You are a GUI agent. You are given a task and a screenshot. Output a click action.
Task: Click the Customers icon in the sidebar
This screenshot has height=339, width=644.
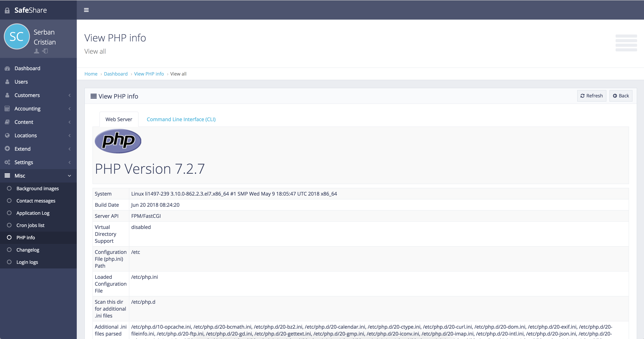[7, 95]
